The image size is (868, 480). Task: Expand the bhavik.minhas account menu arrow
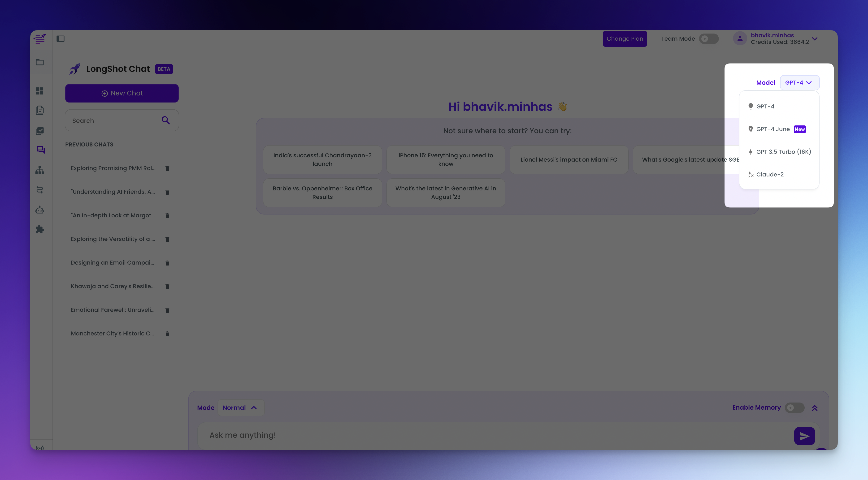[x=815, y=39]
